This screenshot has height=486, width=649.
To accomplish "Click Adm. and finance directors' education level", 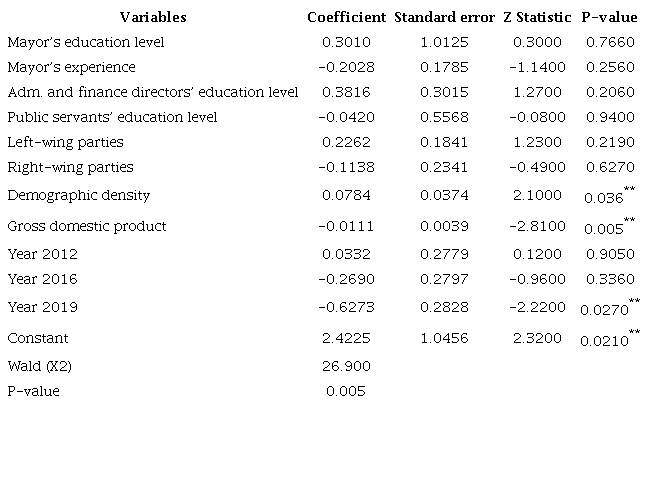I will [152, 92].
